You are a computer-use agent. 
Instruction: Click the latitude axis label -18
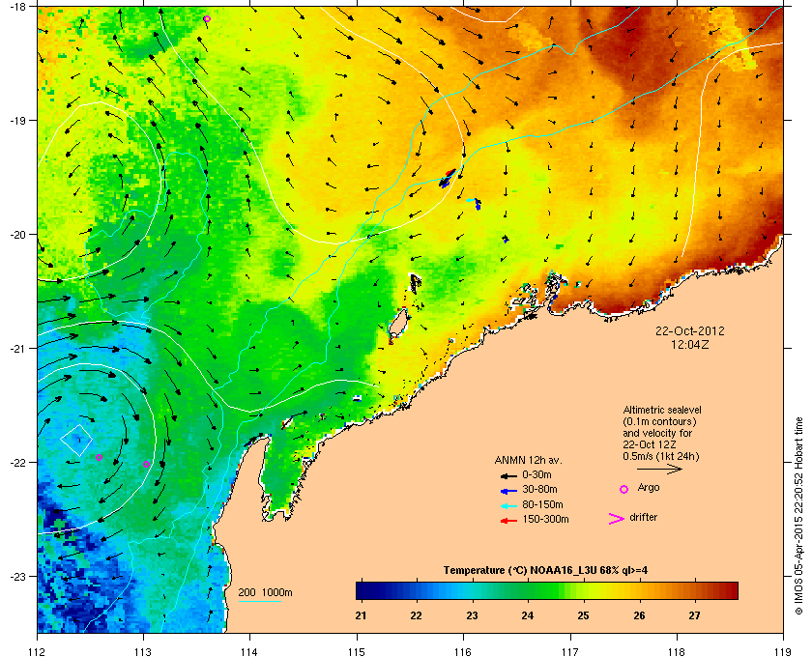pos(16,6)
